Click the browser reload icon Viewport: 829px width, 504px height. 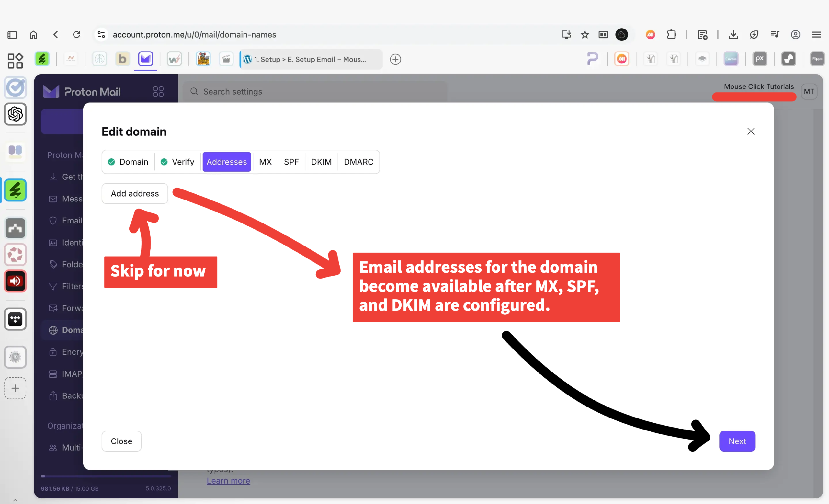click(x=77, y=35)
